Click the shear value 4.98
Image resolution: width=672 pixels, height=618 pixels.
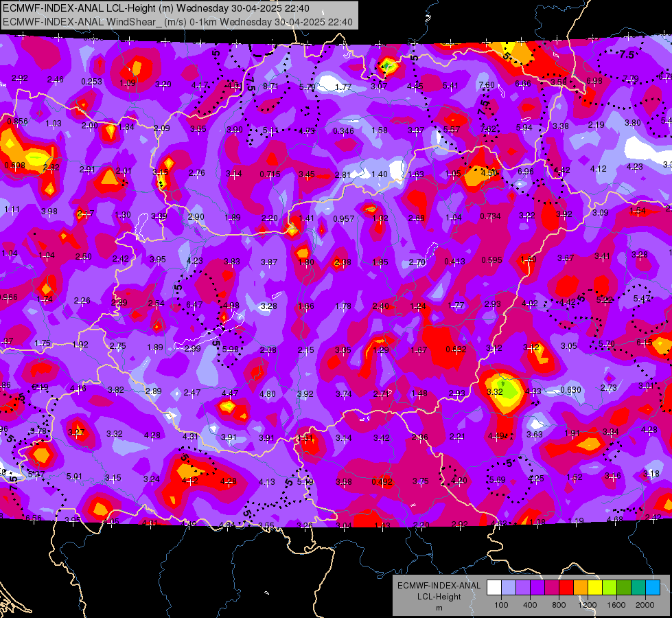point(231,306)
